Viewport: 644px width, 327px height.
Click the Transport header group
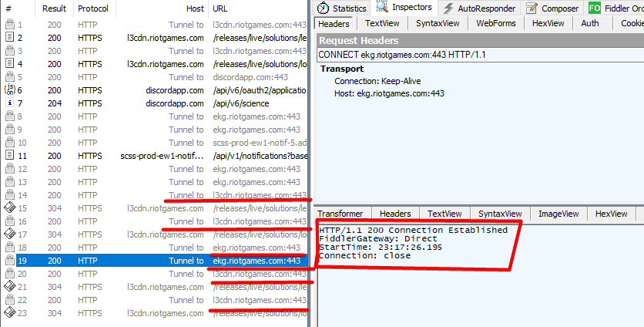(x=342, y=69)
